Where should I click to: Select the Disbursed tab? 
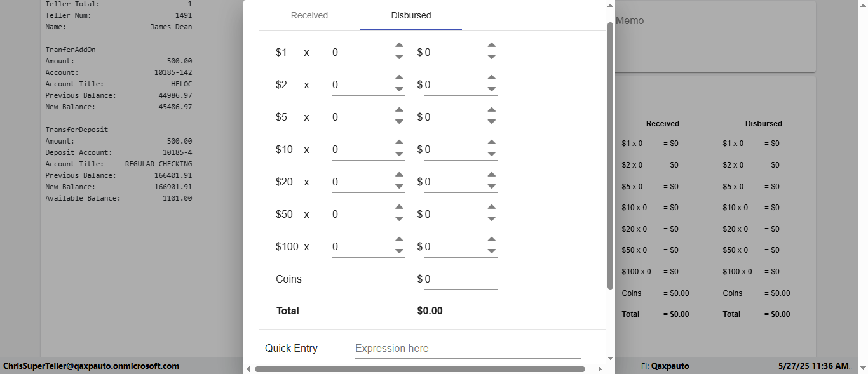click(x=411, y=15)
